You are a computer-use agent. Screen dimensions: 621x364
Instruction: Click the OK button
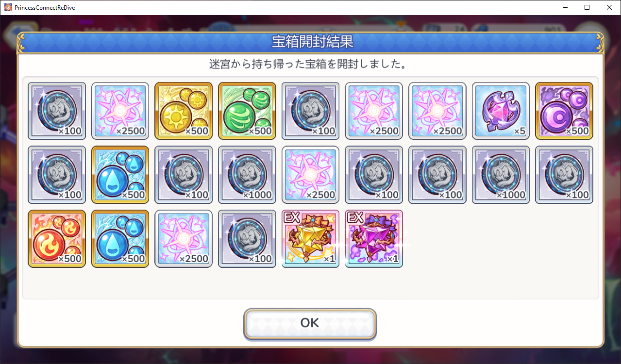point(310,323)
